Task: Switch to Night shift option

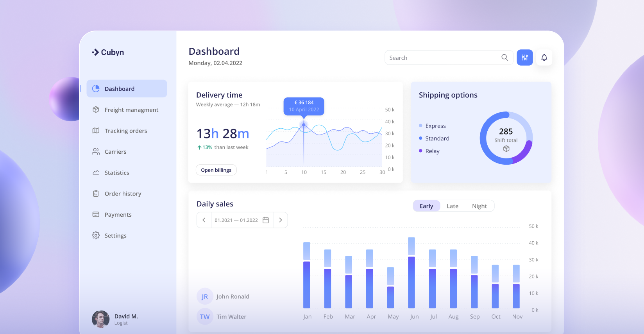Action: click(479, 206)
